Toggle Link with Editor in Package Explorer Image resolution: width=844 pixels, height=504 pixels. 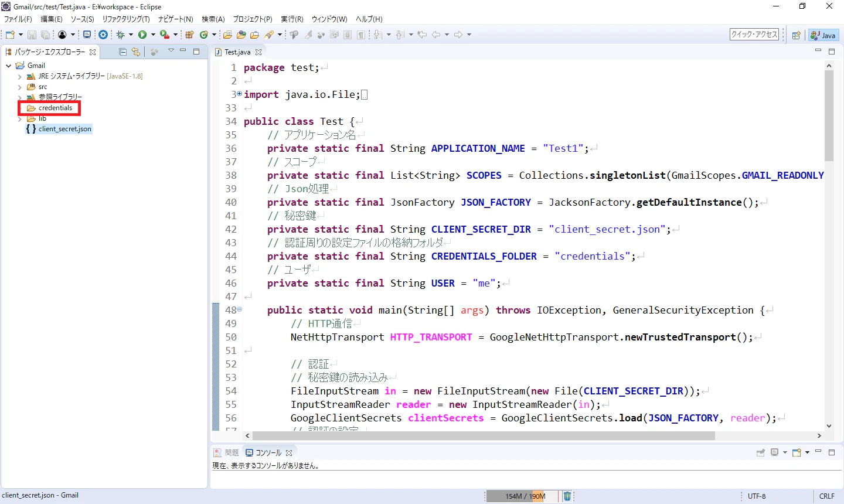[136, 52]
